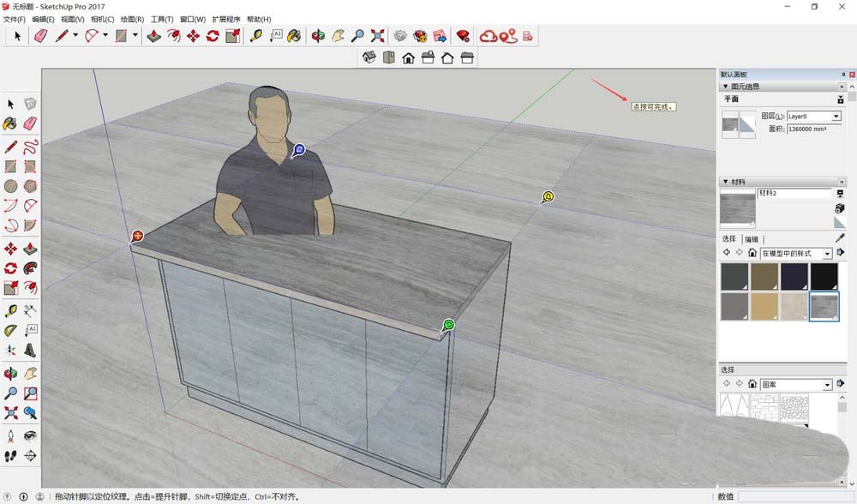Click the Iso view icon
Viewport: 857px width, 504px height.
click(369, 57)
